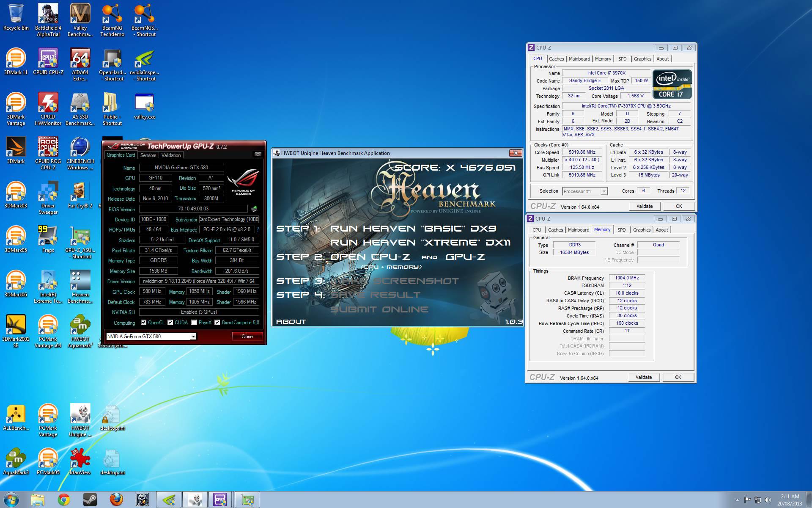
Task: Open Windows Explorer from the taskbar
Action: point(38,500)
